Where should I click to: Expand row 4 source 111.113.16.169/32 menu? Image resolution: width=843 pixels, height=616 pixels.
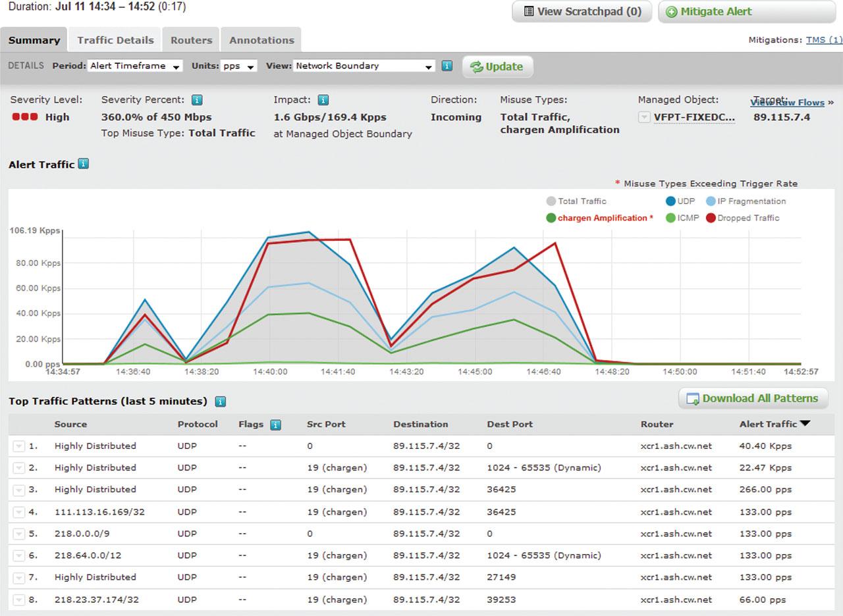(18, 512)
